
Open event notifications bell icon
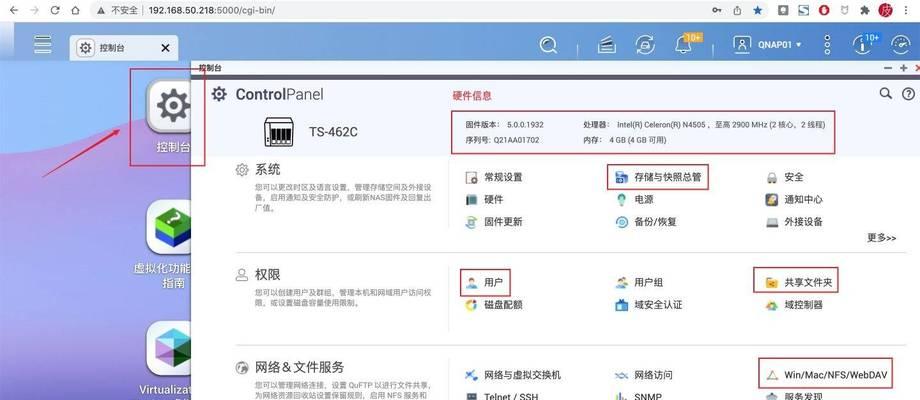[x=683, y=45]
